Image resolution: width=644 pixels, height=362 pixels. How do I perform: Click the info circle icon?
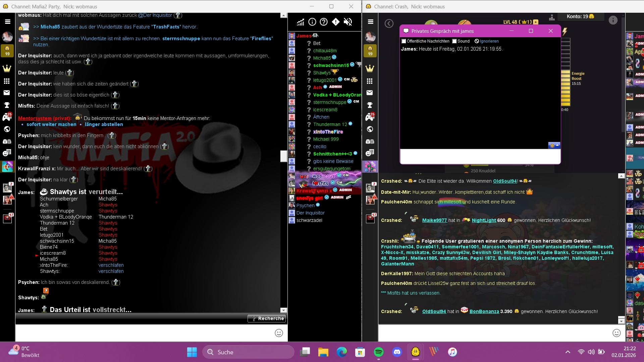[312, 22]
